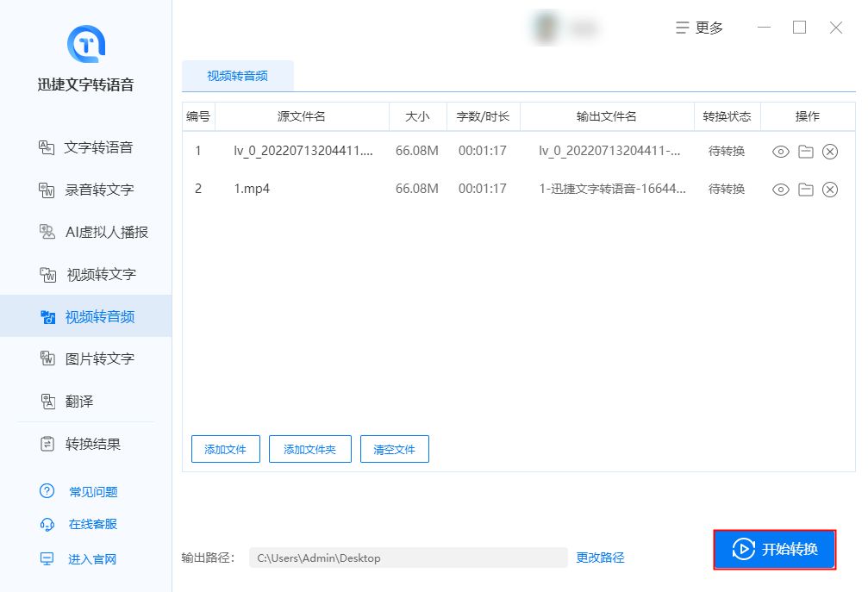The image size is (868, 592).
Task: Click the 清空文件 button
Action: (x=394, y=449)
